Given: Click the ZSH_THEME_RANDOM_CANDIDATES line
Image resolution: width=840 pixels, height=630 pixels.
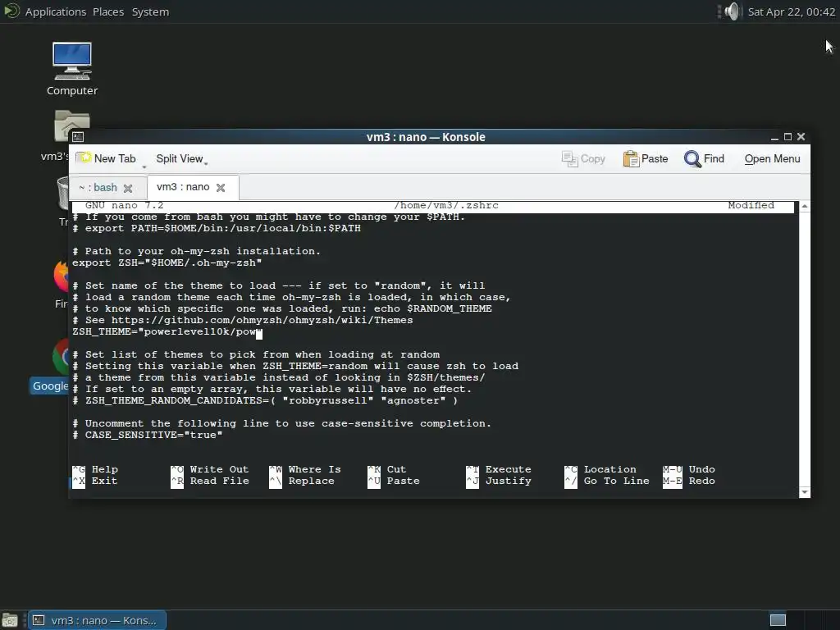Looking at the screenshot, I should coord(265,400).
